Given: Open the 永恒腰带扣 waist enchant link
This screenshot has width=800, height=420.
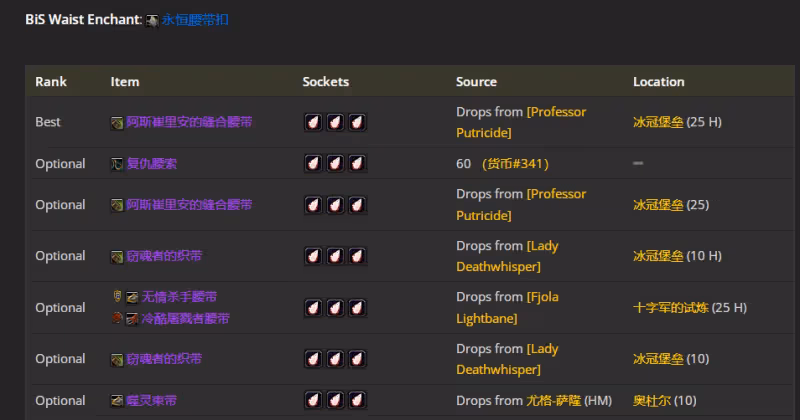Looking at the screenshot, I should point(194,20).
